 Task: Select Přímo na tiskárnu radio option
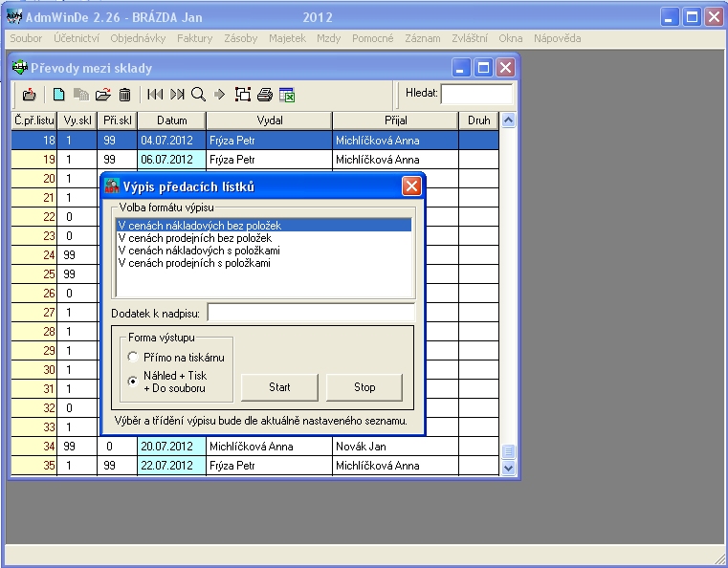133,357
